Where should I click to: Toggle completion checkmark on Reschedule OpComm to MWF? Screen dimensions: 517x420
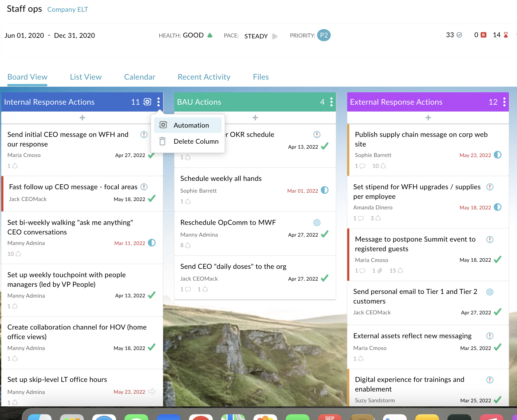[325, 234]
